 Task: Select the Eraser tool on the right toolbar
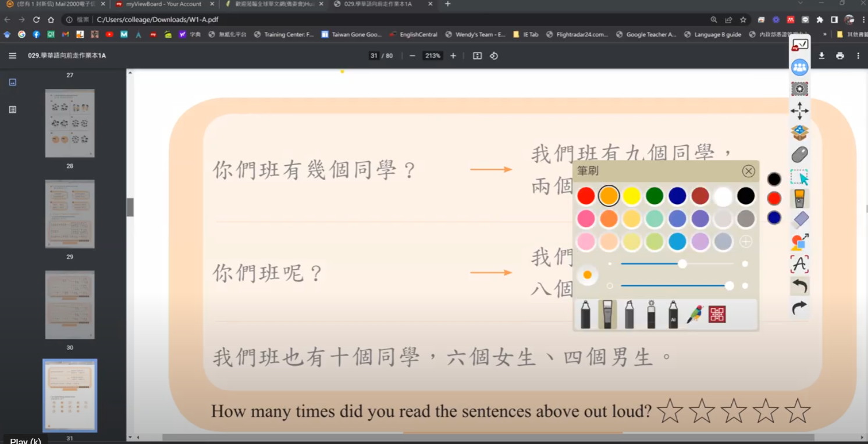tap(799, 219)
